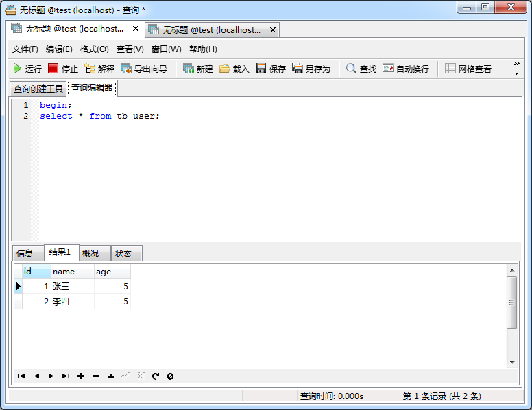Stop execution with the red 停止 icon

(53, 69)
